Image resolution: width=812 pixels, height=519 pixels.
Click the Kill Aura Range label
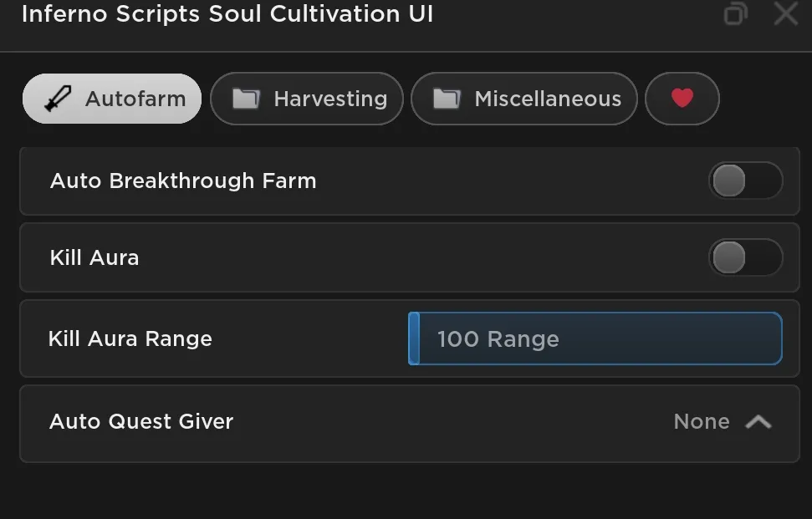click(130, 339)
